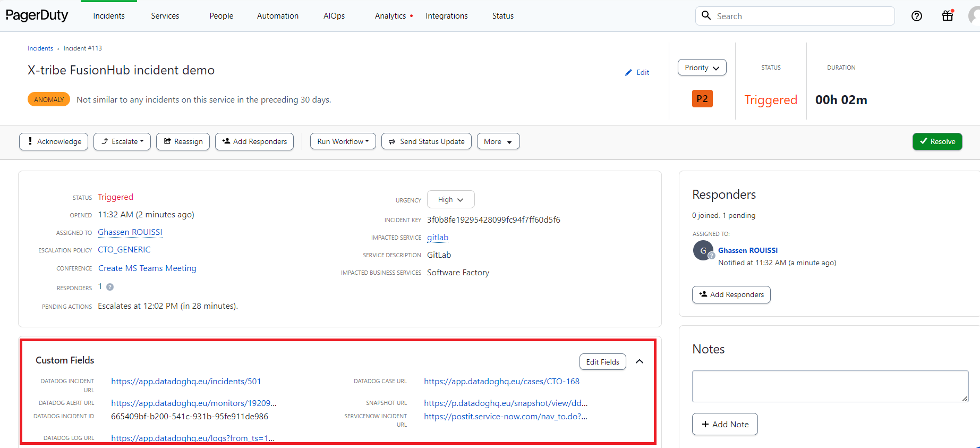The width and height of the screenshot is (980, 448).
Task: Focus the top Search field
Action: tap(795, 16)
